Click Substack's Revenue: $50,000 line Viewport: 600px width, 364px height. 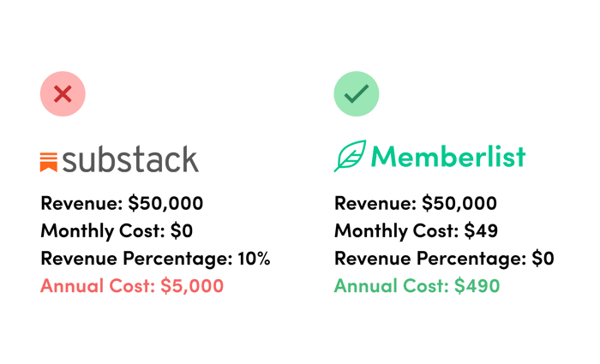pos(122,203)
